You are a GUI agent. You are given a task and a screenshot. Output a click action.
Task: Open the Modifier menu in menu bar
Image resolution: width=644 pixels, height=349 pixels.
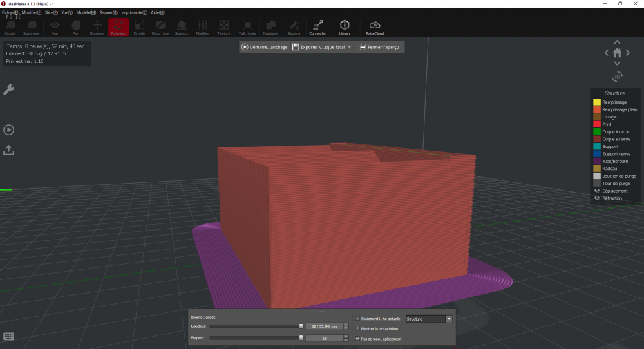(x=32, y=12)
